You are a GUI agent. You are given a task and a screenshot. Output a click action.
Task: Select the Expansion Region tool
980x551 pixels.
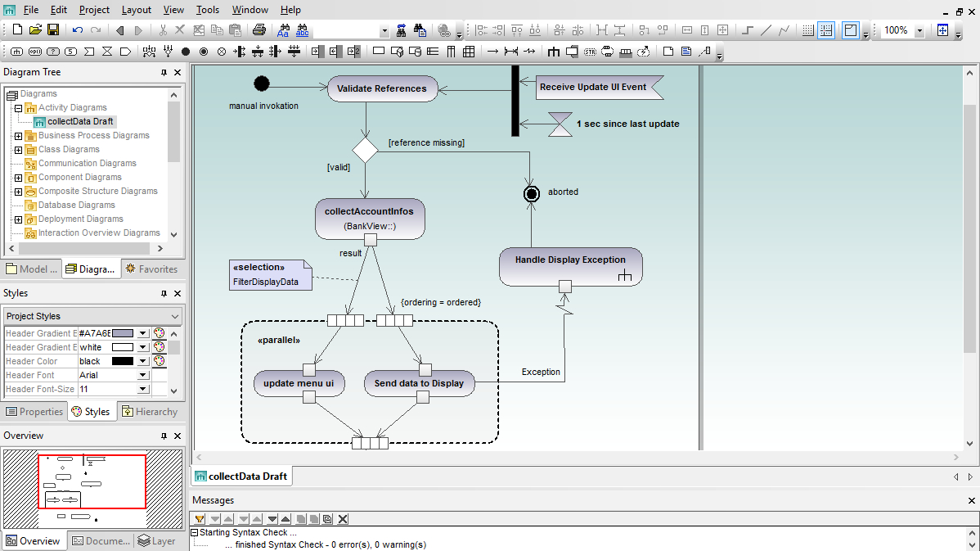[608, 52]
